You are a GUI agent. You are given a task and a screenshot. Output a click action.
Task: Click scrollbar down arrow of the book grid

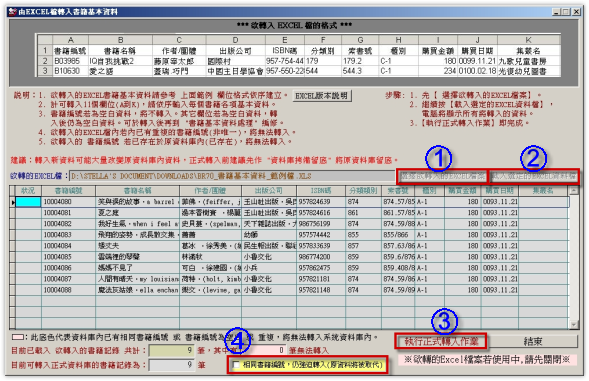573,324
